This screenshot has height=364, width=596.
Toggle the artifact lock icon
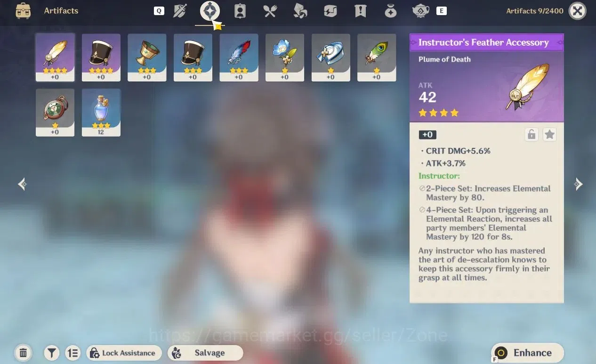point(532,135)
